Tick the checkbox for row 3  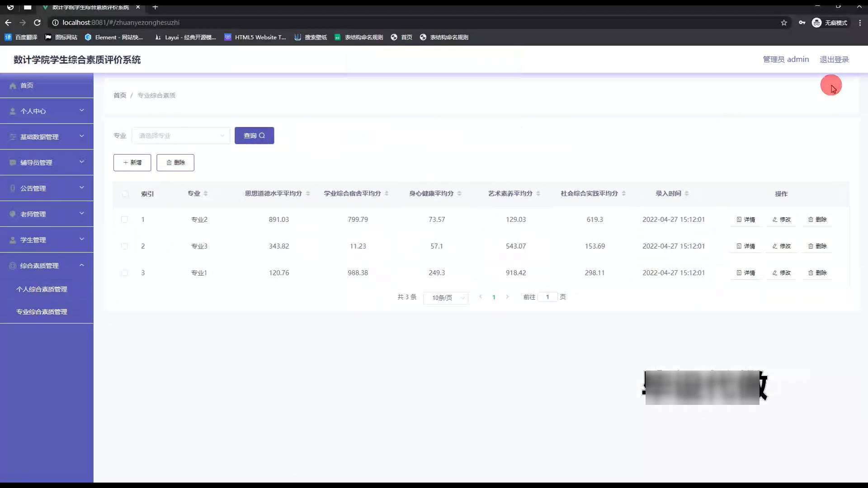124,273
